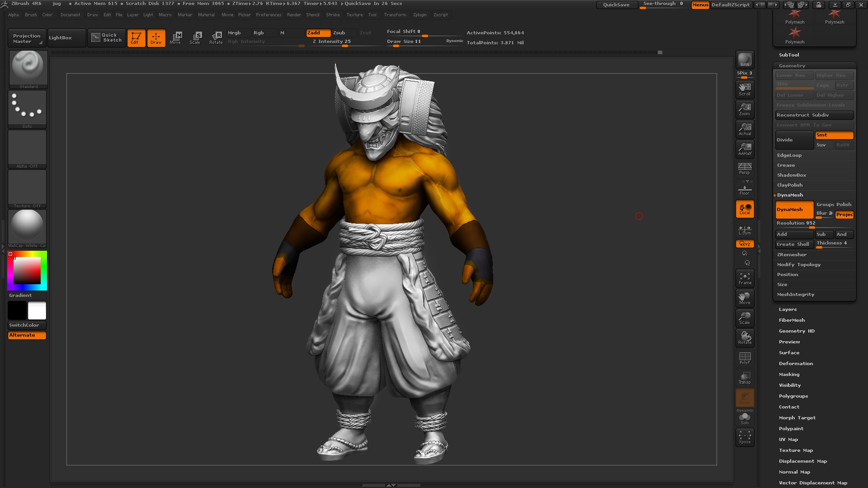Select the Scroll canvas icon
The width and height of the screenshot is (868, 488).
pyautogui.click(x=745, y=89)
